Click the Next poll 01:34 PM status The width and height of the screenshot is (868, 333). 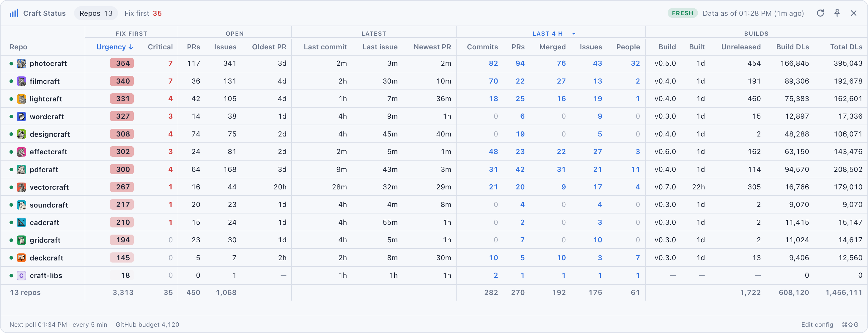(x=58, y=324)
